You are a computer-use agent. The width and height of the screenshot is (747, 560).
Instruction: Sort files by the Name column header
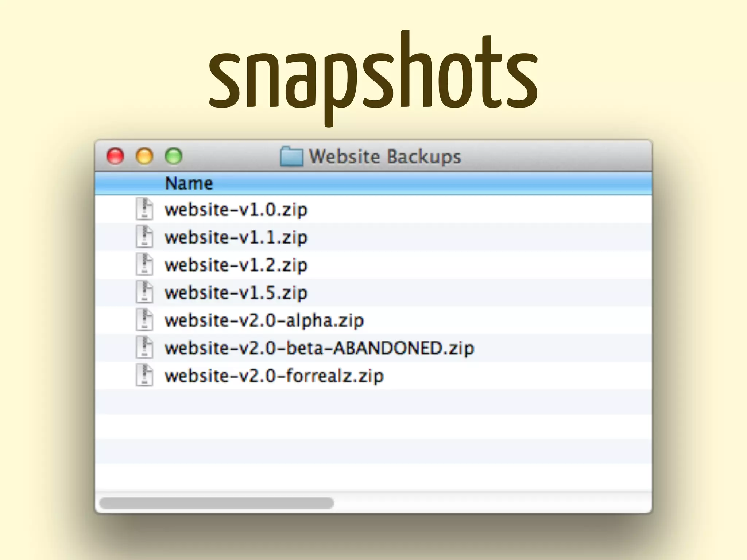pos(373,183)
